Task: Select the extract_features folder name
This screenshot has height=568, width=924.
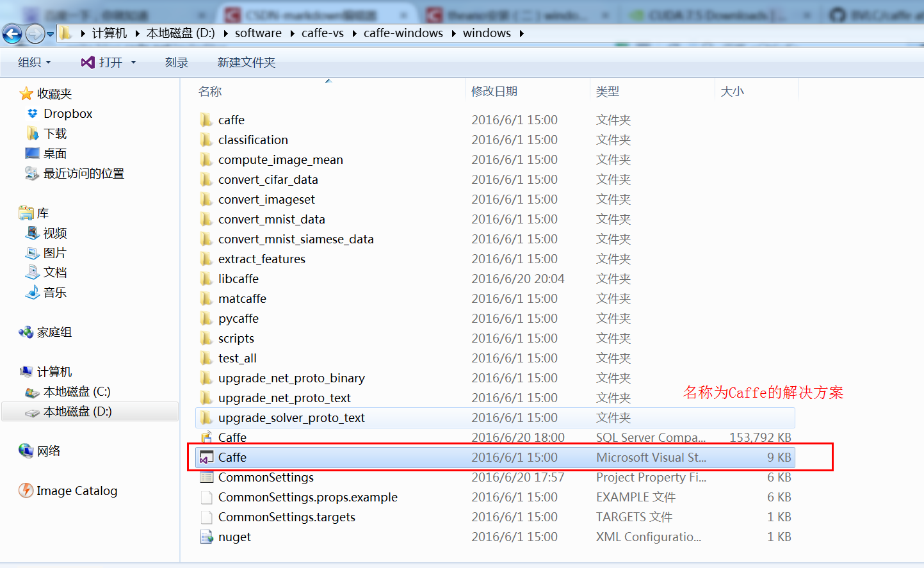Action: point(262,259)
